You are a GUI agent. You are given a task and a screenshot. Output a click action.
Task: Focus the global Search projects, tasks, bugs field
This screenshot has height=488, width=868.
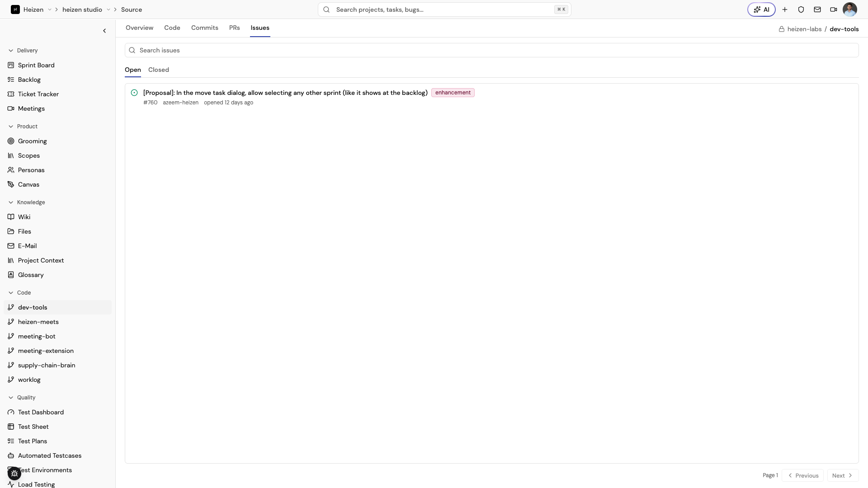pos(444,9)
